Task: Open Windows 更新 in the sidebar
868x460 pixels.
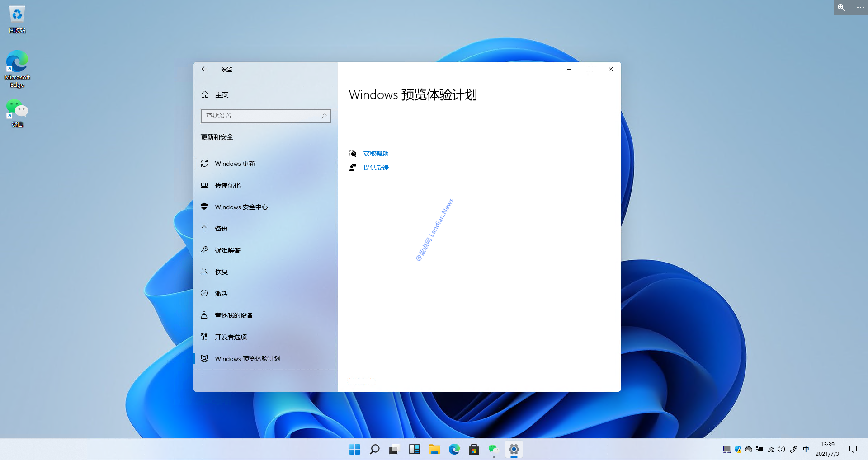Action: coord(266,164)
